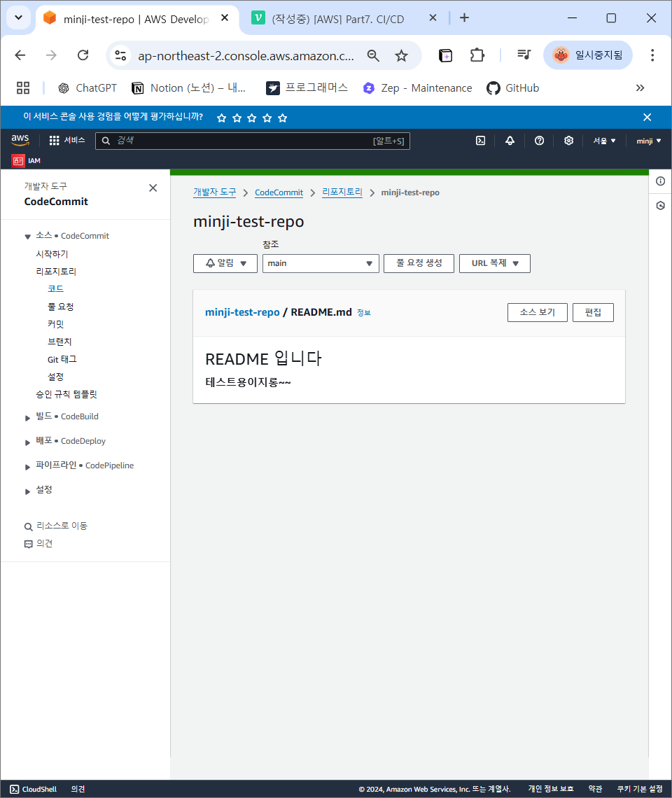Viewport: 672px width, 798px height.
Task: Open Chrome three-dot menu
Action: (x=652, y=55)
